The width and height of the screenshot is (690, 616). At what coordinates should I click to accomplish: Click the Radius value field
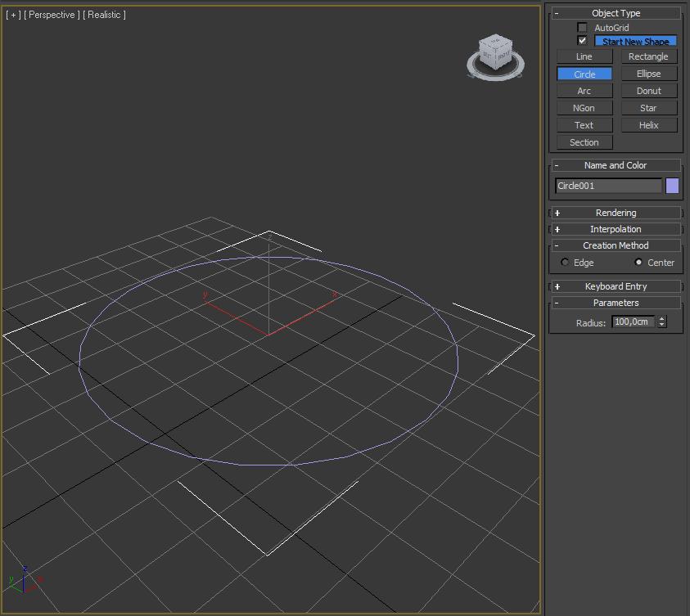(633, 321)
